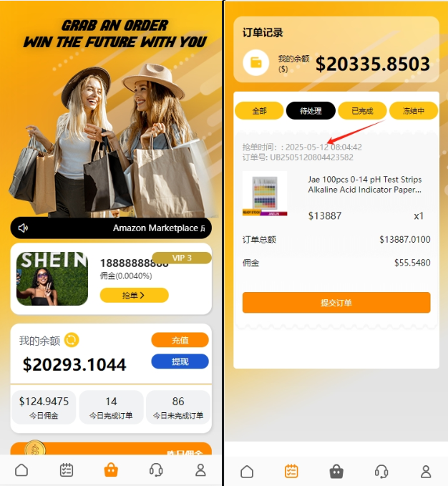Open the 冻结中 tab
Screen dimensions: 448x486
pyautogui.click(x=414, y=111)
